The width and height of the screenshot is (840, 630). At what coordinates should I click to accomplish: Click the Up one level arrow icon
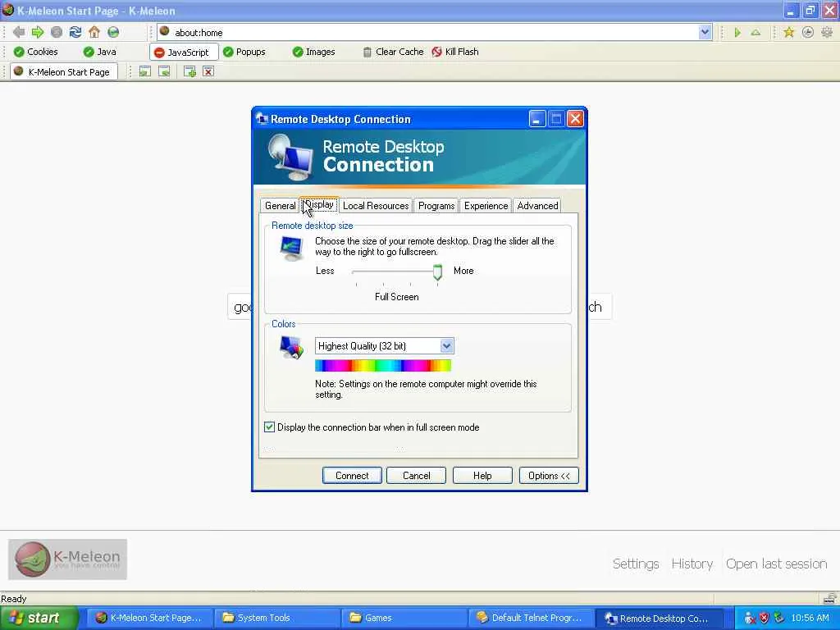[x=756, y=33]
